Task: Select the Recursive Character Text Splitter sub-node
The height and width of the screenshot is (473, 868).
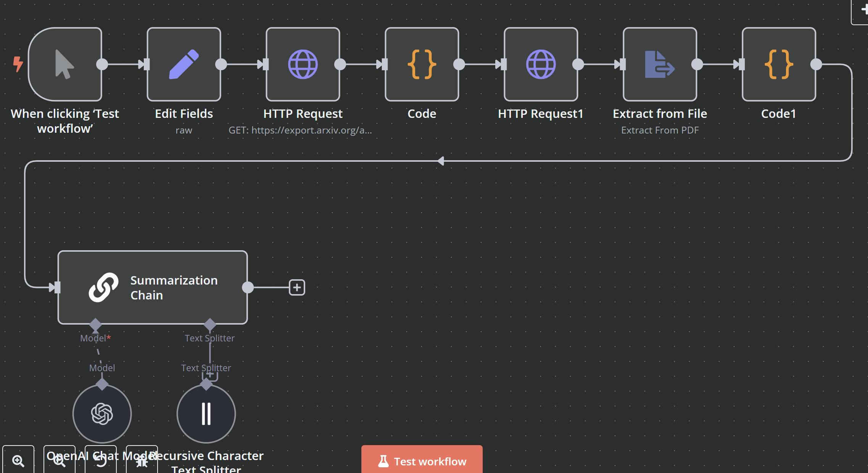Action: click(x=206, y=414)
